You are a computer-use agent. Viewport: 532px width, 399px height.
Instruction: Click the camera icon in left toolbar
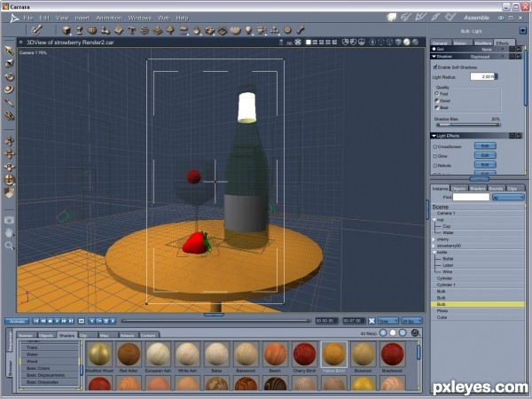(9, 220)
